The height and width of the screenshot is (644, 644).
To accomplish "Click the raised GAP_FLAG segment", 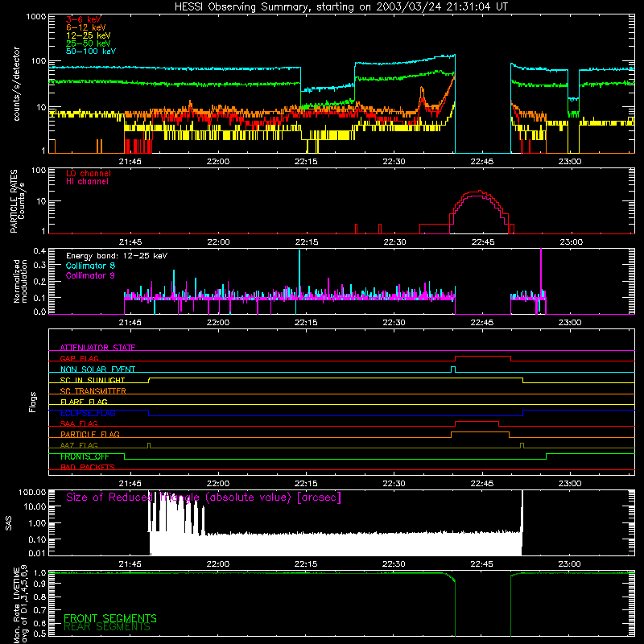I will [483, 357].
